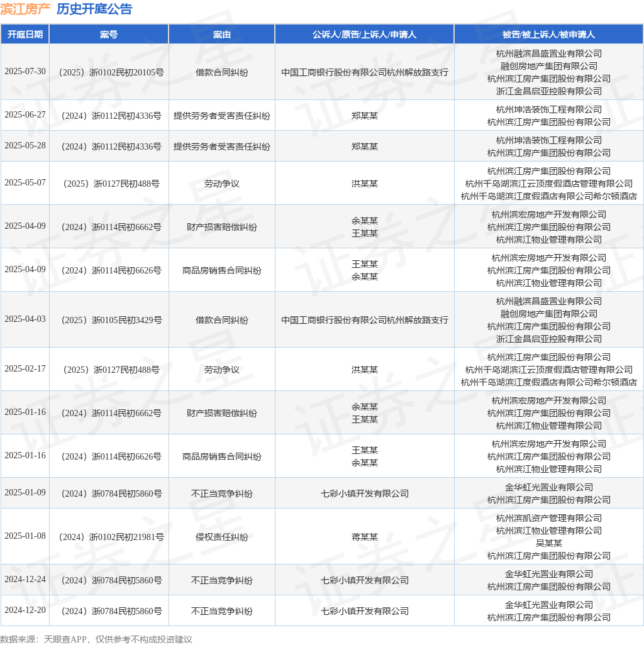The width and height of the screenshot is (644, 645).
Task: Click 杭州滨凯资产管理有限公司 defendant
Action: [x=549, y=518]
